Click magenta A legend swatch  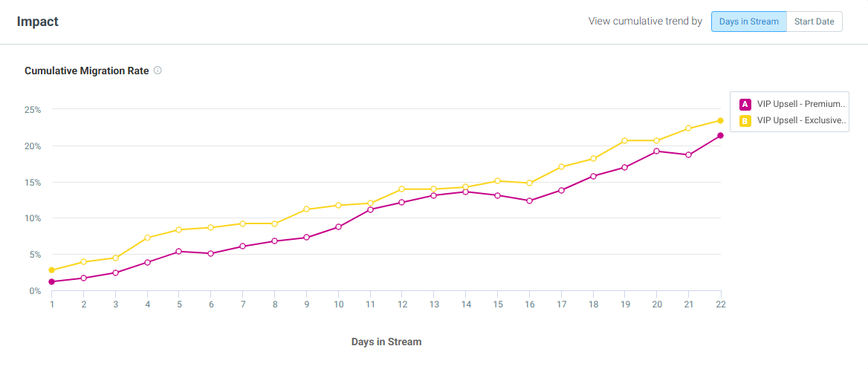[x=745, y=104]
